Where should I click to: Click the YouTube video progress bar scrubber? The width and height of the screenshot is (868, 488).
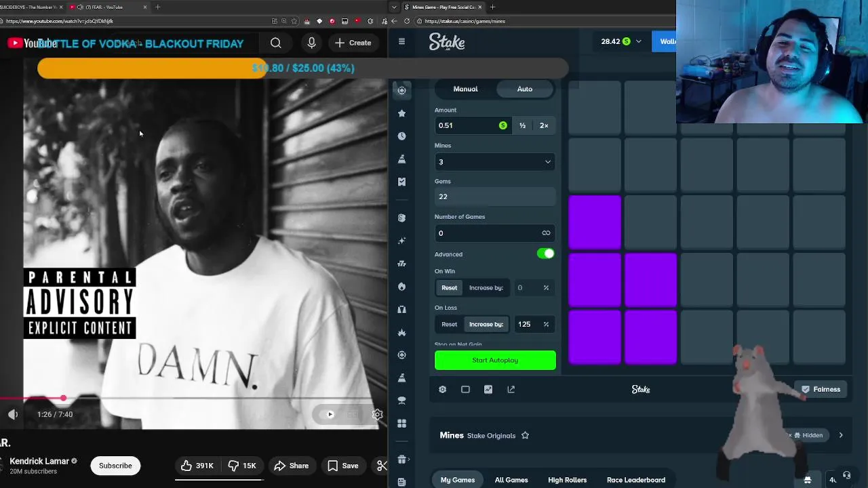[63, 399]
